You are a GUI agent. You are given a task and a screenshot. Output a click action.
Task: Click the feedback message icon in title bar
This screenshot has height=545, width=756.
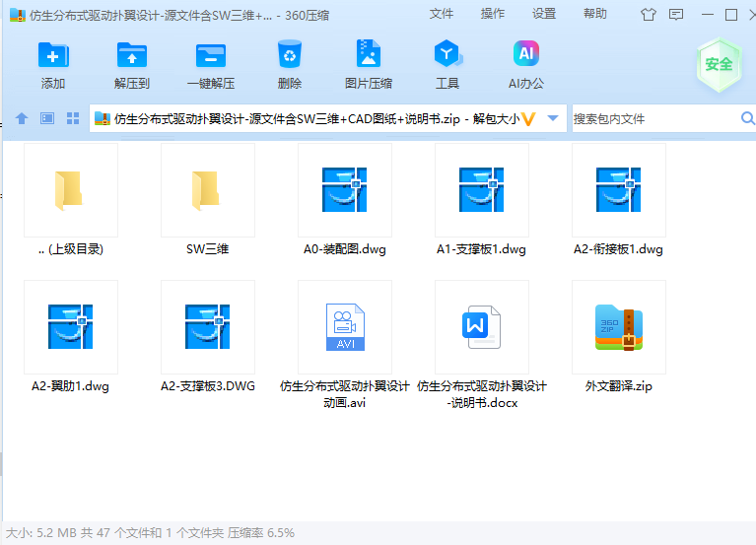676,15
